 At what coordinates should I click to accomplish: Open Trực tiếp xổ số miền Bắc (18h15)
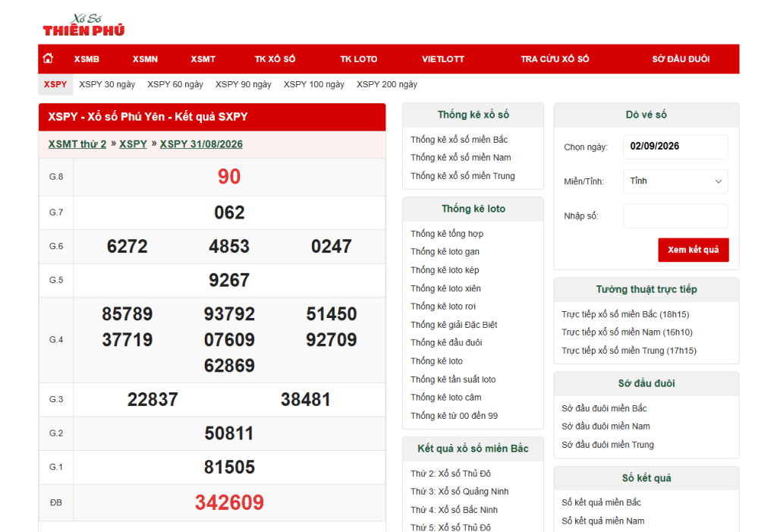pyautogui.click(x=625, y=314)
